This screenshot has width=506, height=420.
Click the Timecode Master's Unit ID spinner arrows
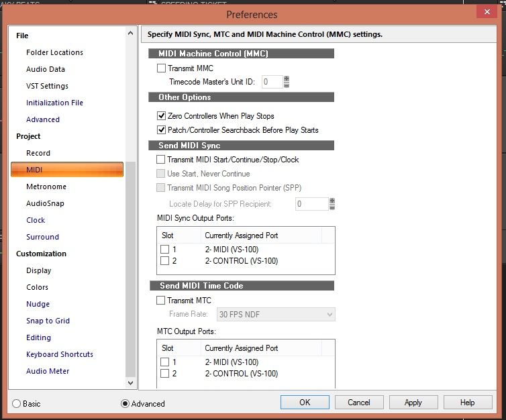pyautogui.click(x=287, y=82)
